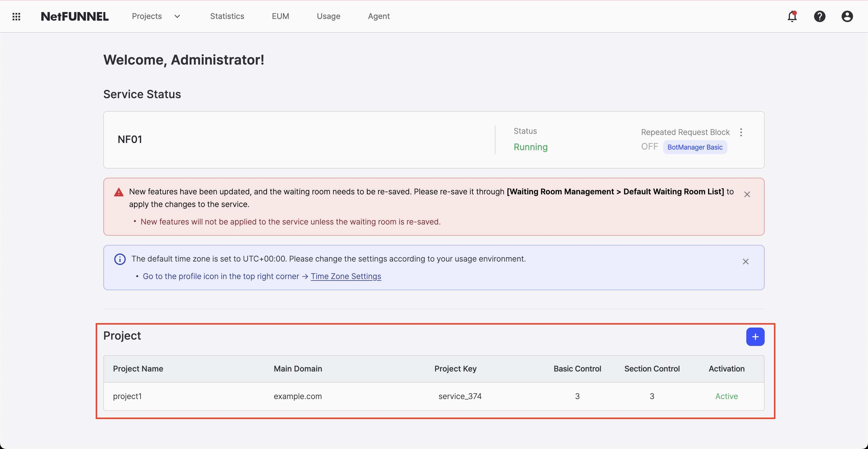This screenshot has width=868, height=449.
Task: Open the Agent page
Action: point(379,16)
